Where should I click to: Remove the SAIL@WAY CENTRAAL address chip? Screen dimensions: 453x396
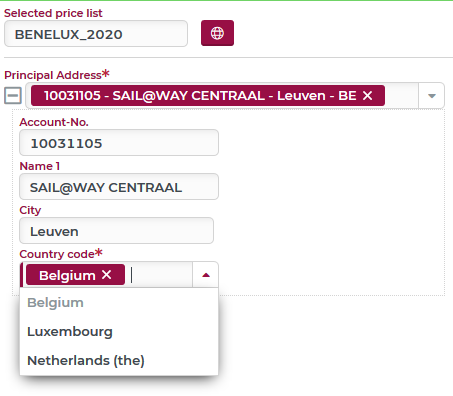pyautogui.click(x=367, y=96)
